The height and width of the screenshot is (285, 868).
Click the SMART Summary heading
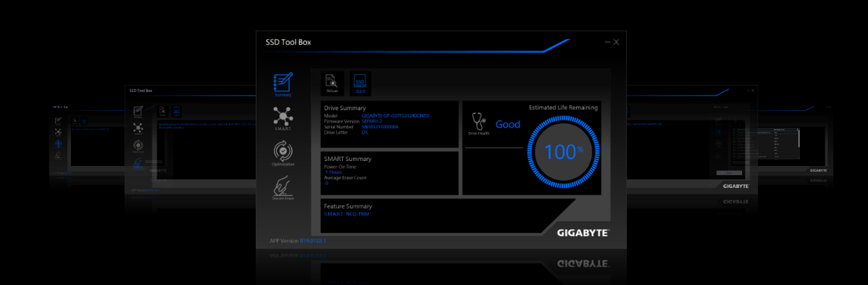point(348,159)
